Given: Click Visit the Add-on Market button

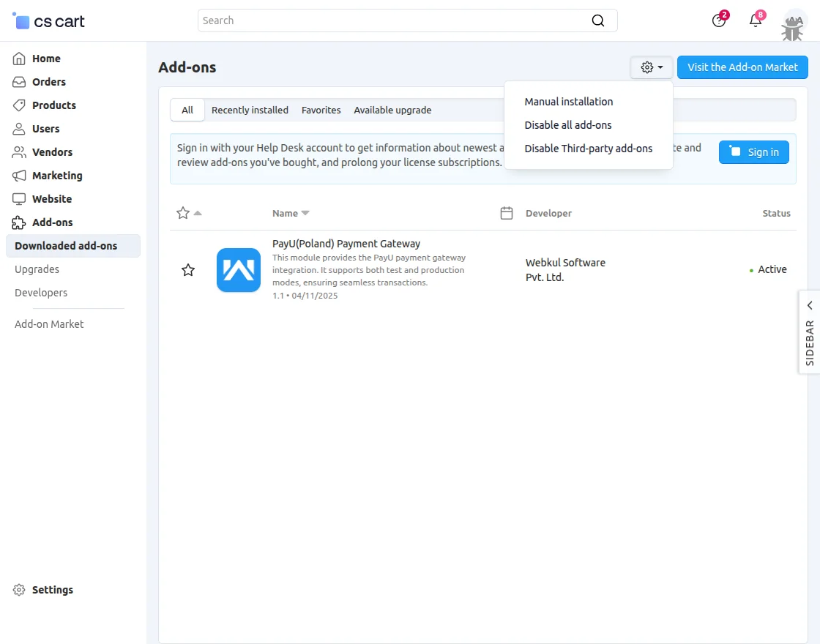Looking at the screenshot, I should [742, 67].
